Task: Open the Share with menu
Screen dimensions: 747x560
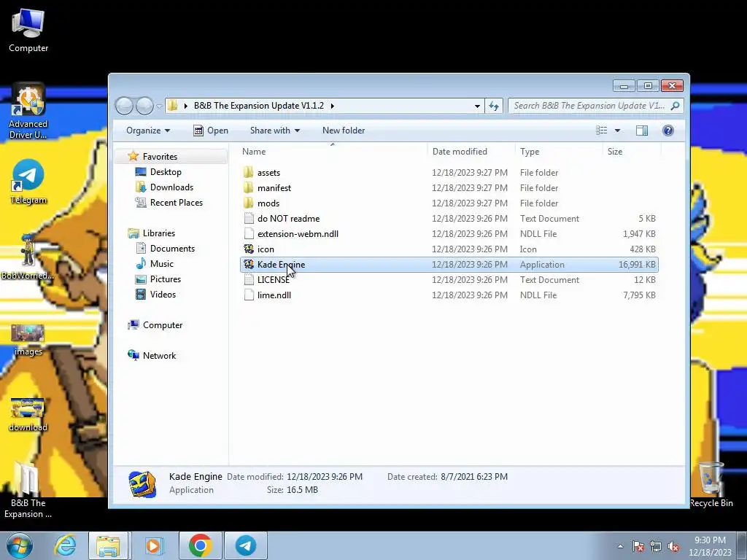Action: tap(275, 131)
